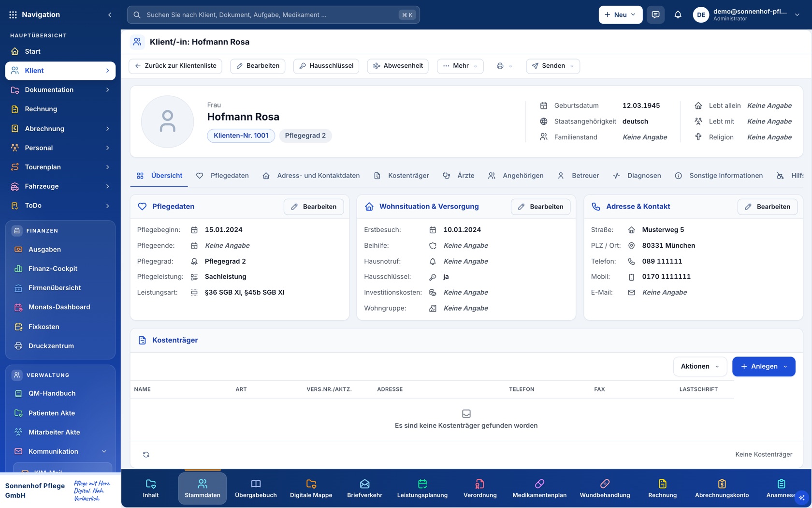812x508 pixels.
Task: Open the user account menu
Action: coord(747,15)
